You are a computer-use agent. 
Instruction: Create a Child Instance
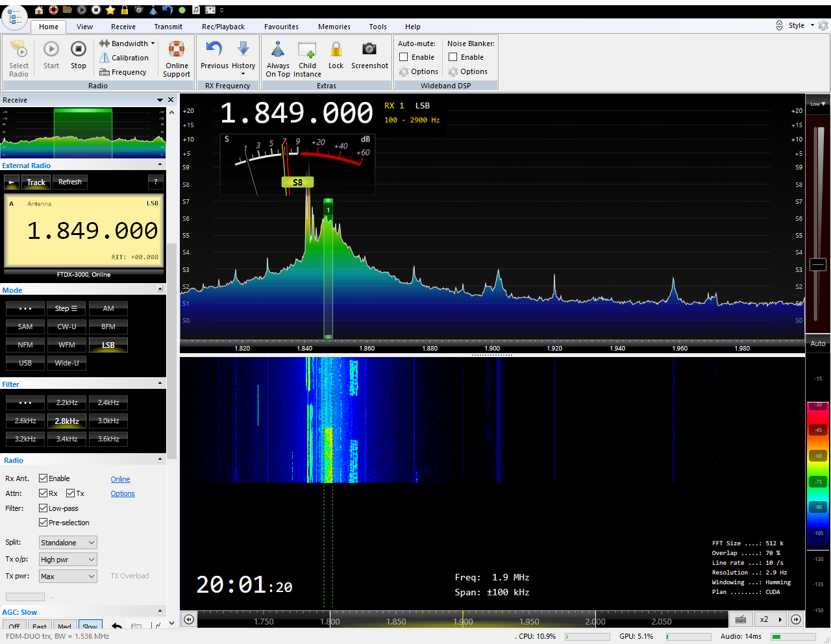click(307, 50)
